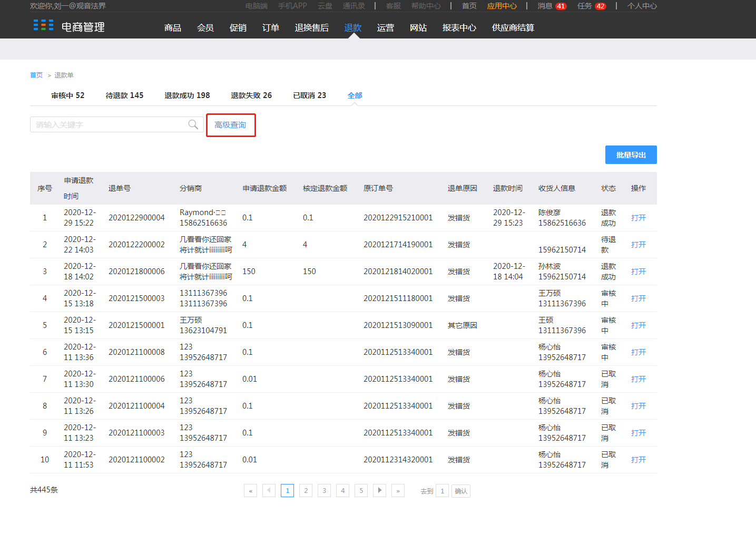Open messages badge showing 41
The image size is (756, 533).
coord(561,6)
